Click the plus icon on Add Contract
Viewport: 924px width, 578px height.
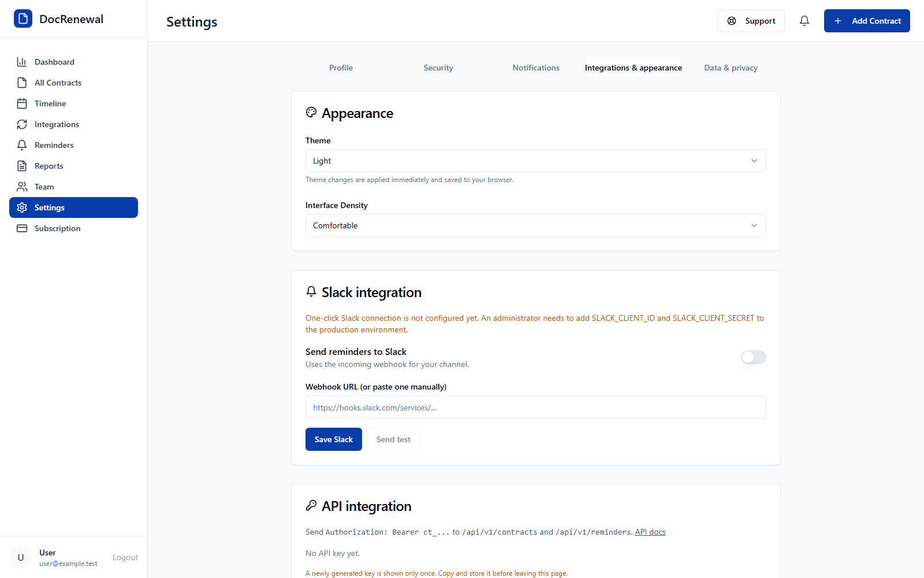pos(838,21)
